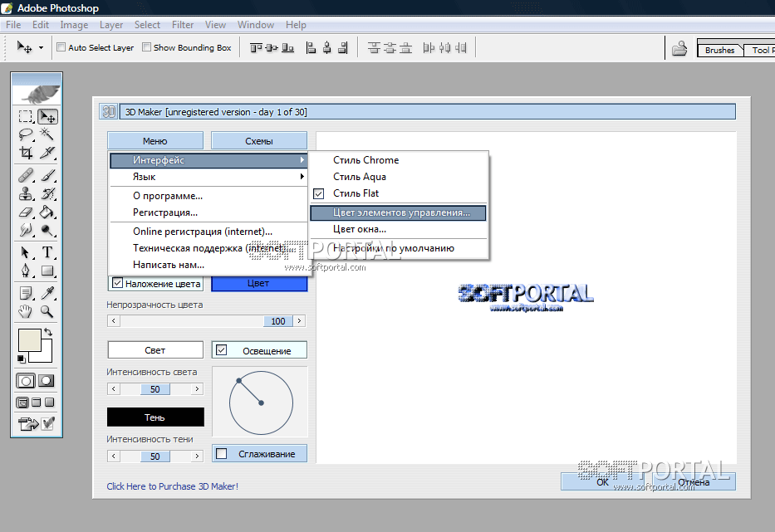Open the Move tool preset picker arrow
This screenshot has height=532, width=775.
pos(41,48)
